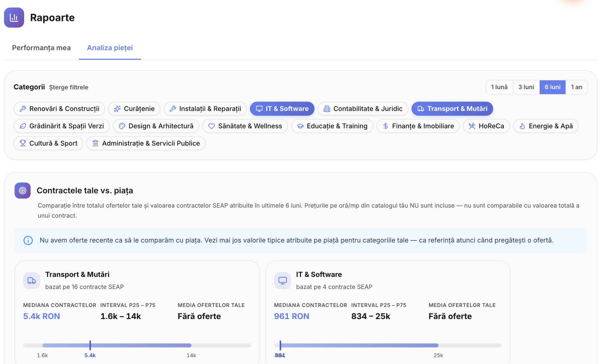Click the Șterge filtrele link
This screenshot has height=364, width=600.
69,87
